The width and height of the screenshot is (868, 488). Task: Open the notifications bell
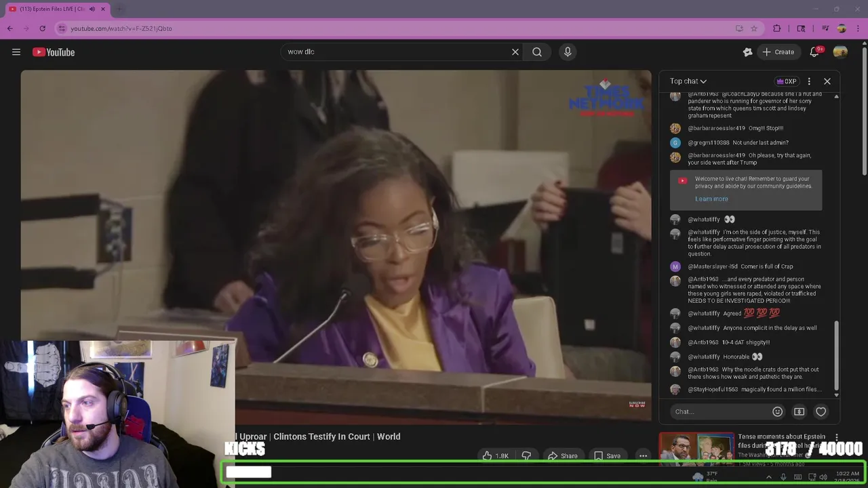coord(816,52)
